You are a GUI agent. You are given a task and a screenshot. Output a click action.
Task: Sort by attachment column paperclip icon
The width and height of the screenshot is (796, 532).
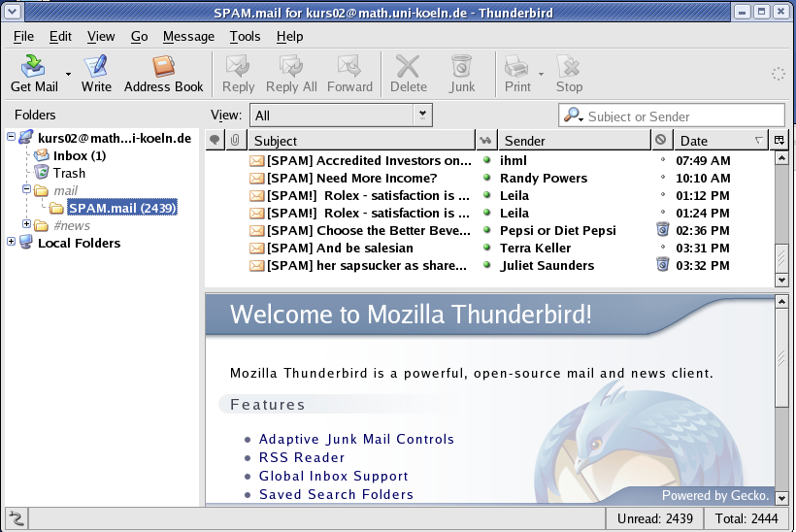point(235,140)
